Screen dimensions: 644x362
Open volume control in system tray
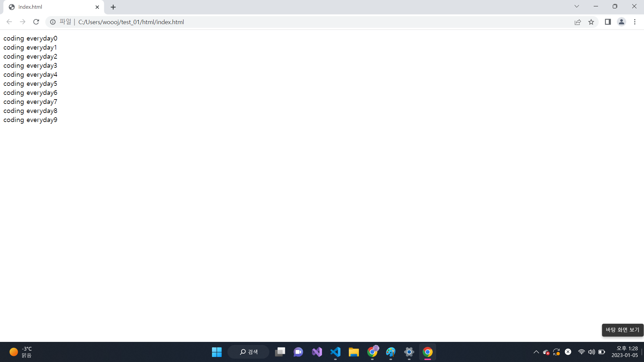591,352
